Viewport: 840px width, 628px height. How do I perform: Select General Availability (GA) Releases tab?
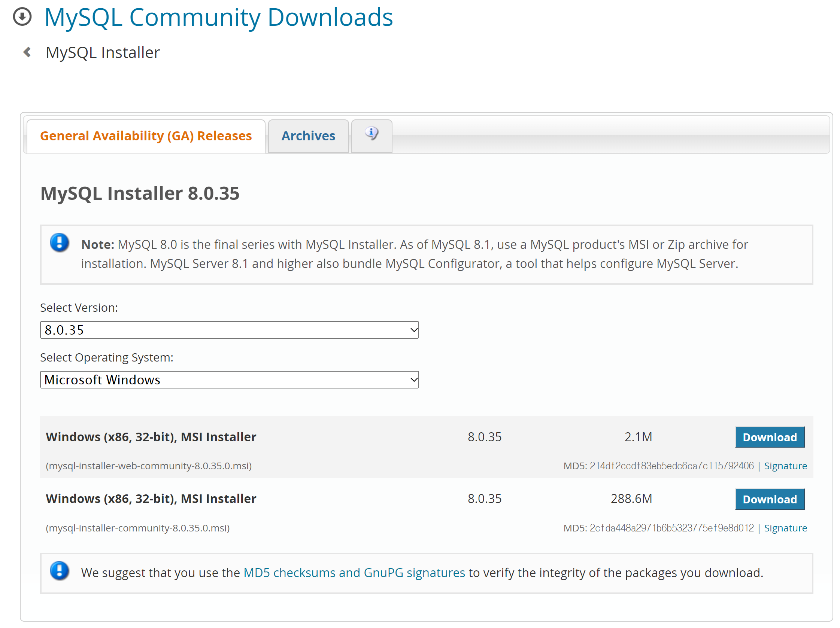(146, 136)
